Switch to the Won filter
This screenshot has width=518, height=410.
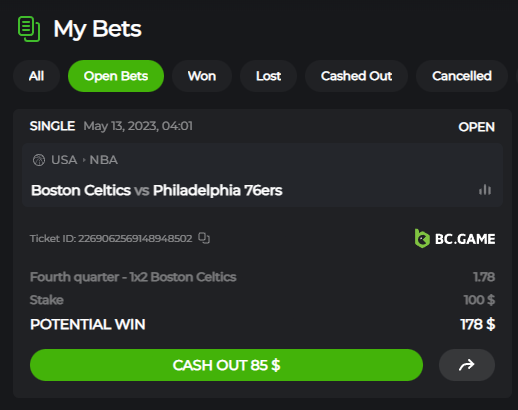202,76
